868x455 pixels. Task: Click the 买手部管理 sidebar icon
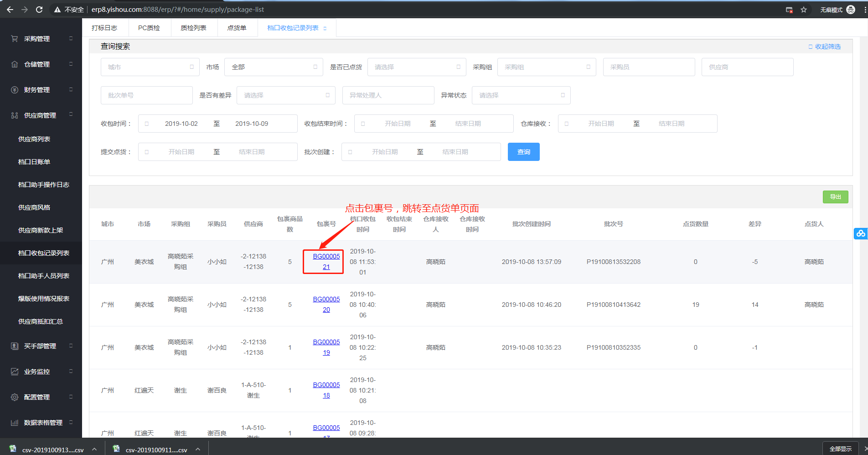click(15, 346)
